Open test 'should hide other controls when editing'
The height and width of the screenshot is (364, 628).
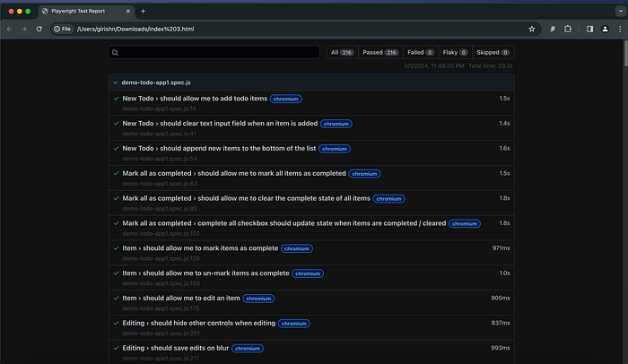(x=199, y=323)
